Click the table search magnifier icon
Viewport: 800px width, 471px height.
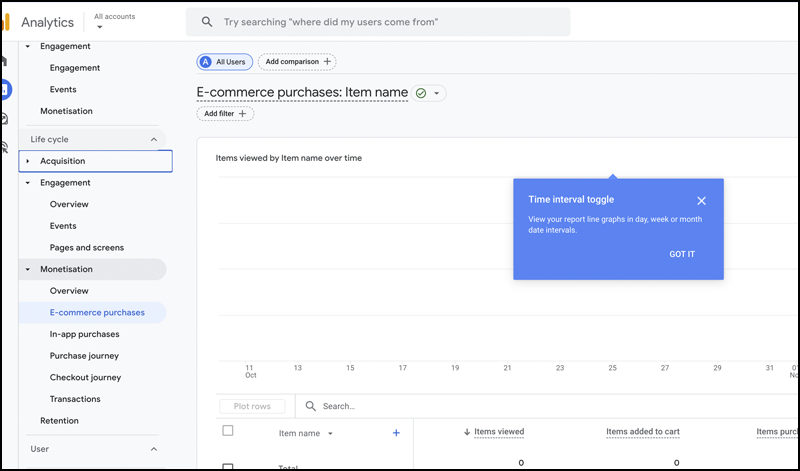(311, 406)
